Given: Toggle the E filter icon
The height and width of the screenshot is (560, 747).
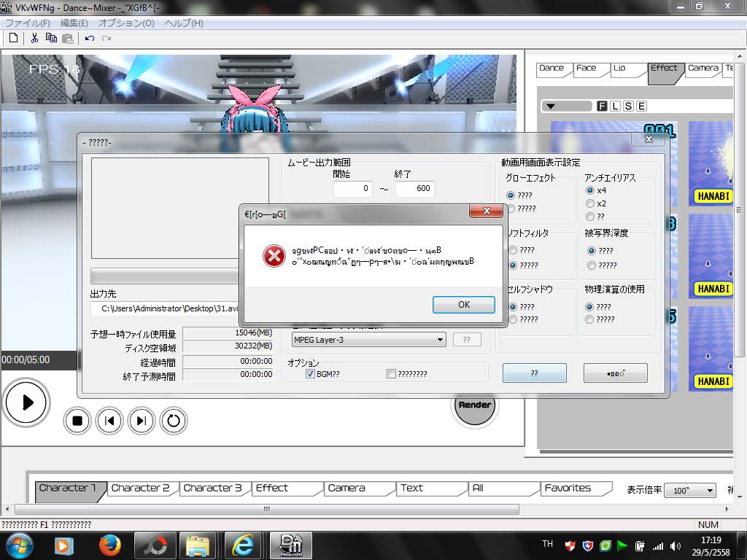Looking at the screenshot, I should pos(642,106).
